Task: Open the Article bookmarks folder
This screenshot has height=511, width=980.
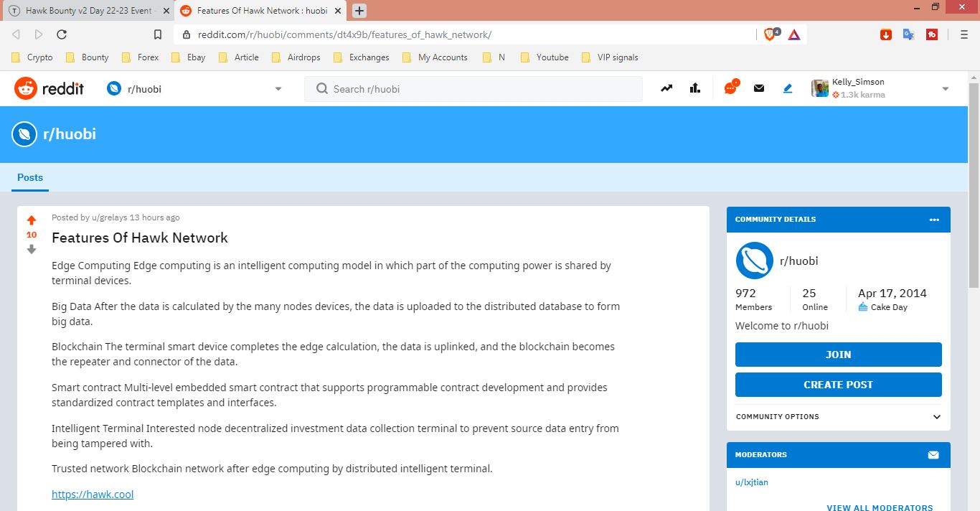Action: 239,57
